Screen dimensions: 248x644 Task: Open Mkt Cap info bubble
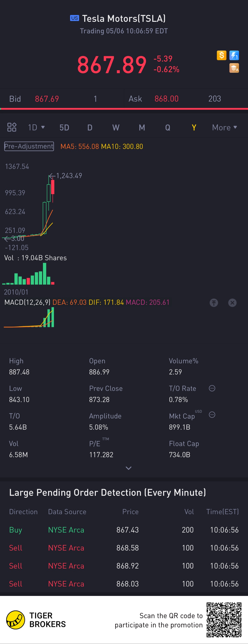pyautogui.click(x=212, y=415)
